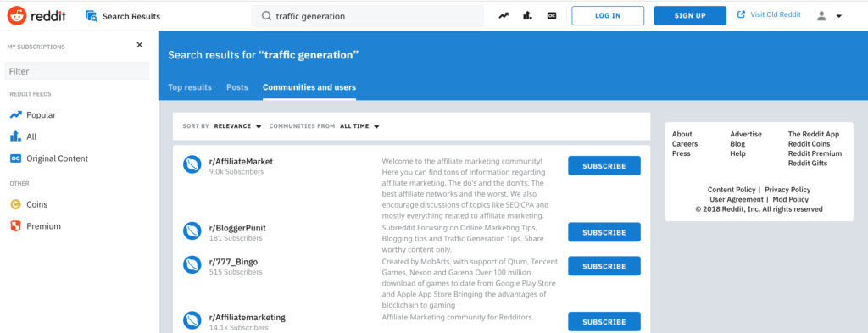
Task: Click the SIGN UP button
Action: click(690, 15)
